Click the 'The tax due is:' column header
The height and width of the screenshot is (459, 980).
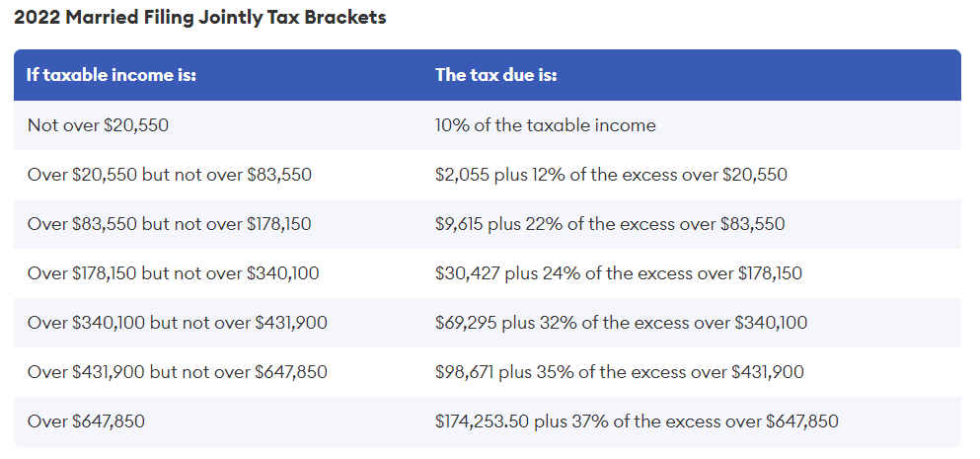click(x=495, y=75)
